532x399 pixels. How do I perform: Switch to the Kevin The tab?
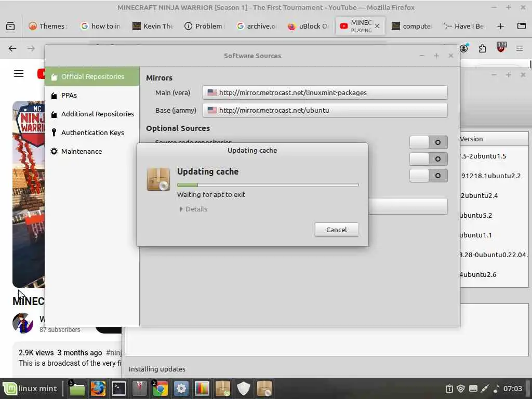click(x=153, y=26)
